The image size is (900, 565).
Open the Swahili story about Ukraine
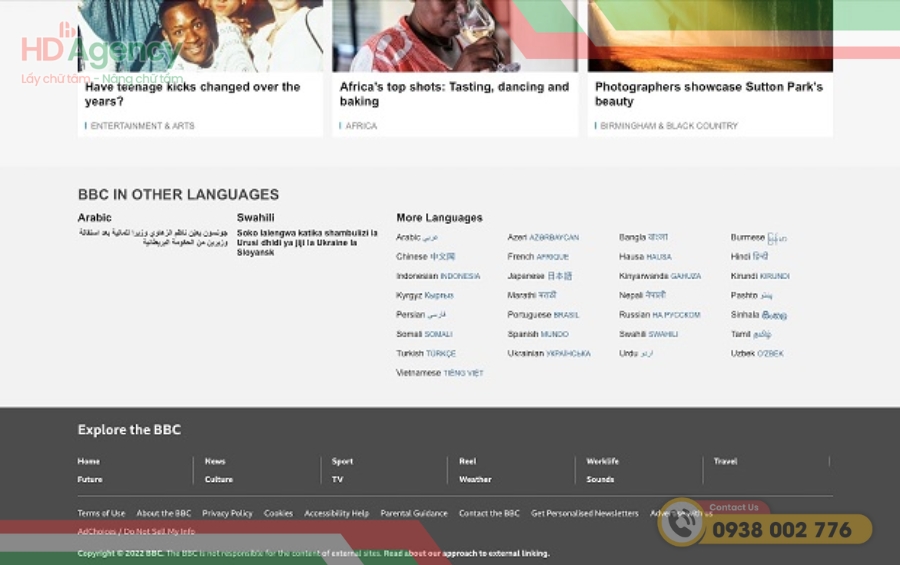307,243
